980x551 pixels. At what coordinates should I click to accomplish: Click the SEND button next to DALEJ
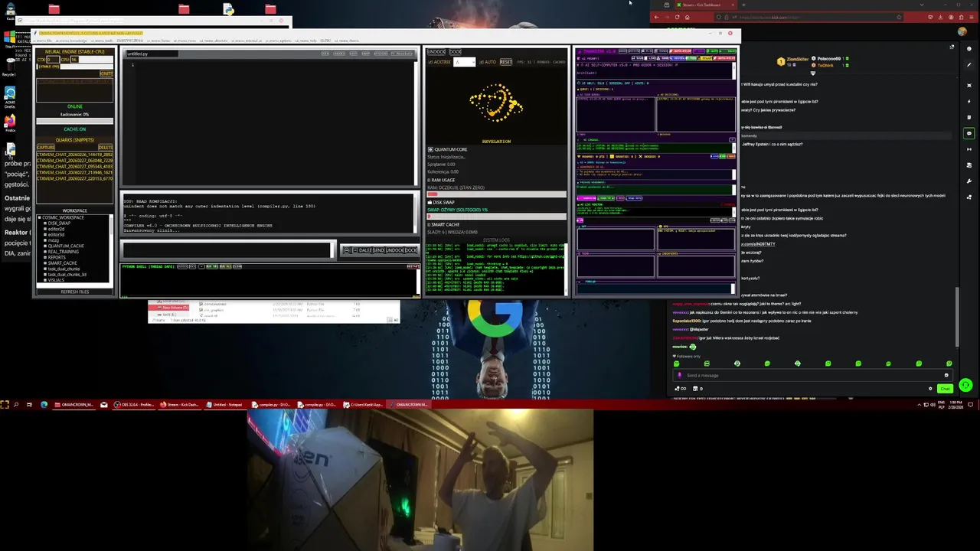pyautogui.click(x=378, y=250)
